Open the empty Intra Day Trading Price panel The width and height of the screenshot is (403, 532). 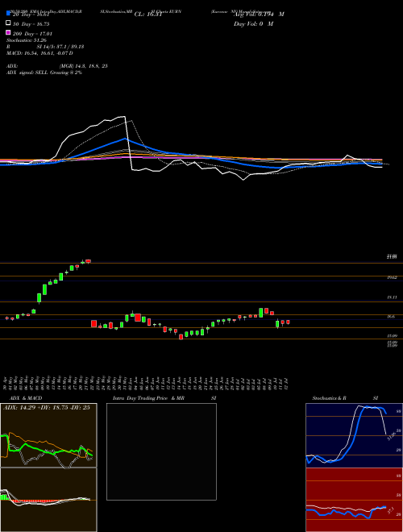[161, 451]
